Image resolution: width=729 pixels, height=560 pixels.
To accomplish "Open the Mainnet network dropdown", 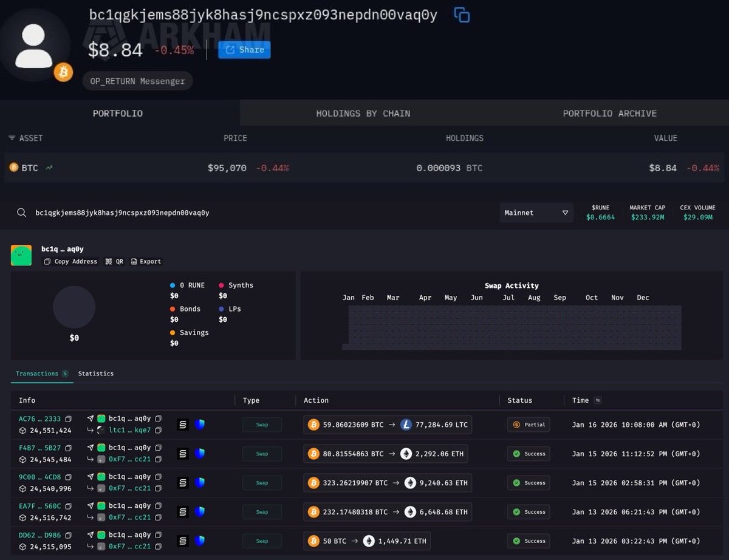I will (x=536, y=213).
